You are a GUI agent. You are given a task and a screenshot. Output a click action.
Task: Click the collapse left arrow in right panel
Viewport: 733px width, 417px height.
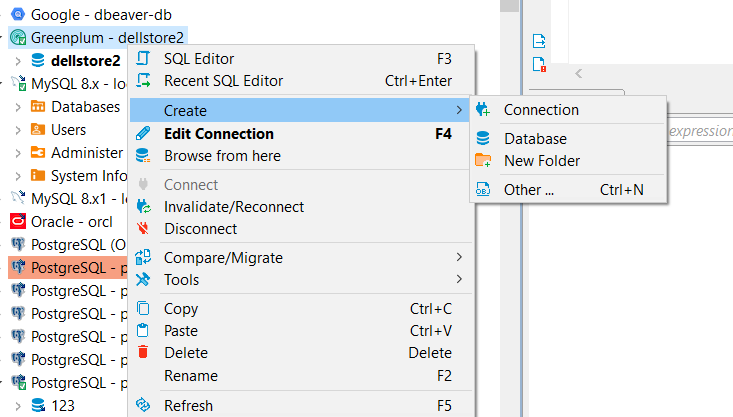tap(579, 73)
